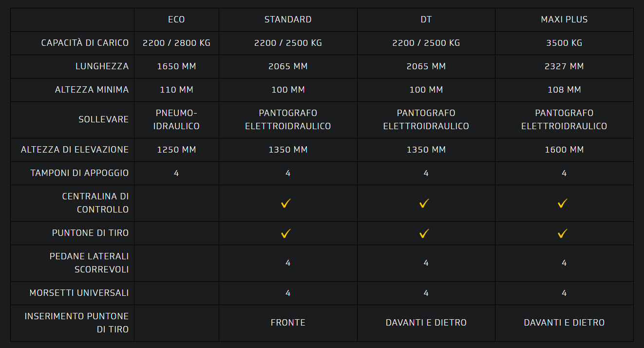Click the Tamponi di Appoggio row label
644x348 pixels.
[79, 173]
